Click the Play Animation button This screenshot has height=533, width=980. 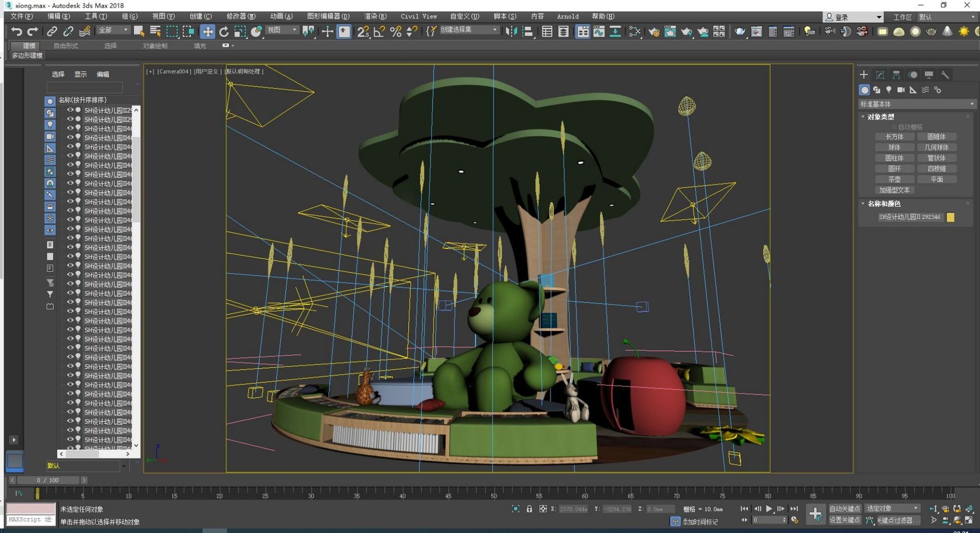769,508
